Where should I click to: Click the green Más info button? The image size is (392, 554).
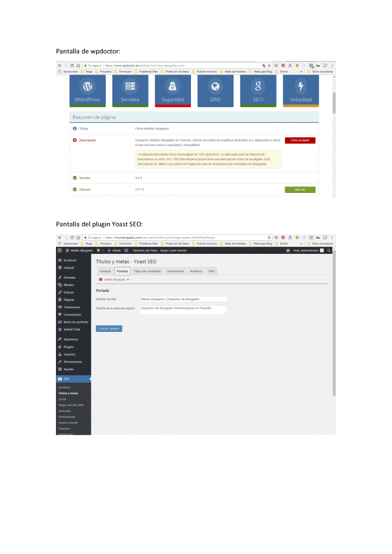click(x=300, y=190)
